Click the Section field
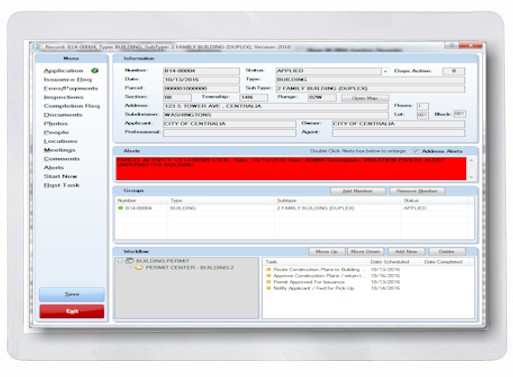The width and height of the screenshot is (513, 377). point(177,97)
